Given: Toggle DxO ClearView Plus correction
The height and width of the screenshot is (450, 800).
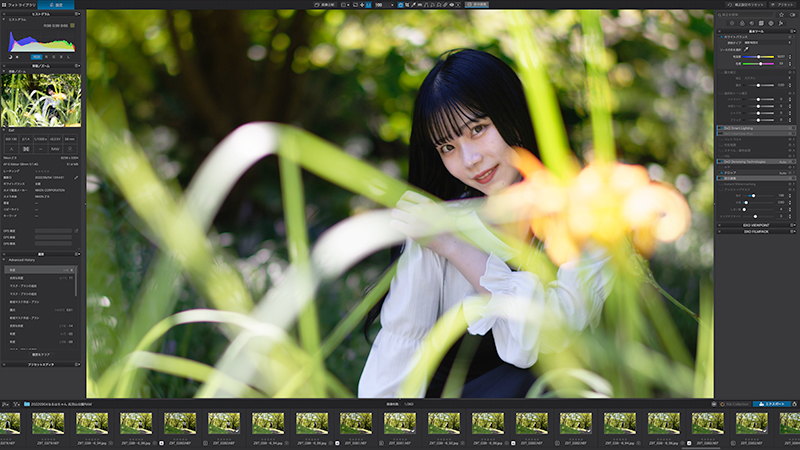Looking at the screenshot, I should pos(720,133).
